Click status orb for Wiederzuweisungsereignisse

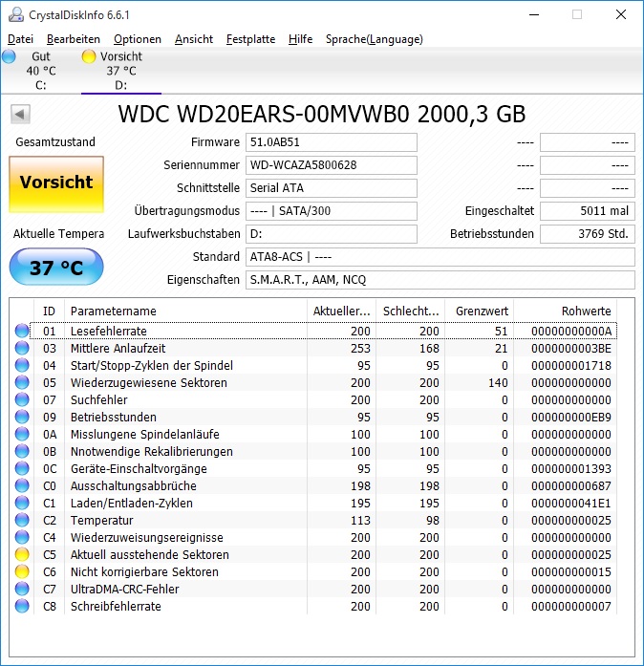22,537
